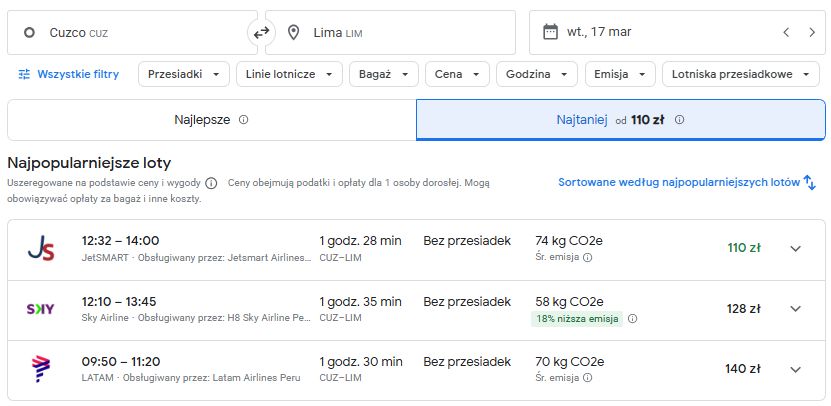831x406 pixels.
Task: Click the swap origin and destination icon
Action: click(261, 33)
